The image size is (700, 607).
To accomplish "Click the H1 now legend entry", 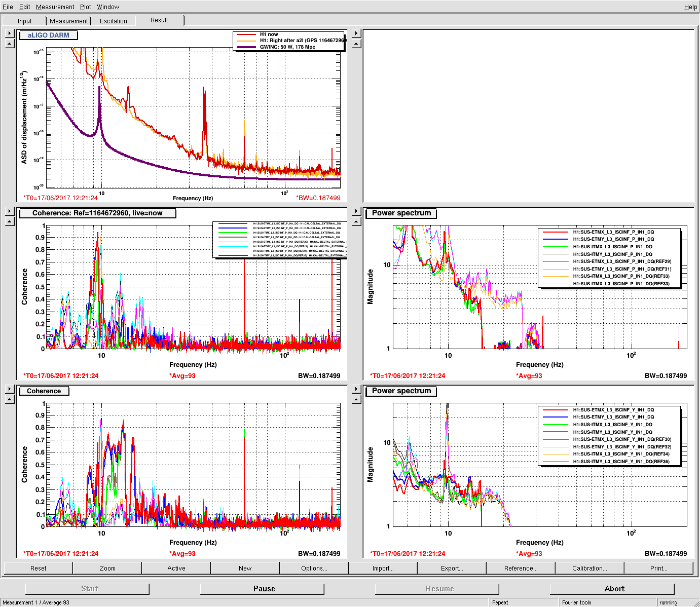I will pyautogui.click(x=269, y=34).
